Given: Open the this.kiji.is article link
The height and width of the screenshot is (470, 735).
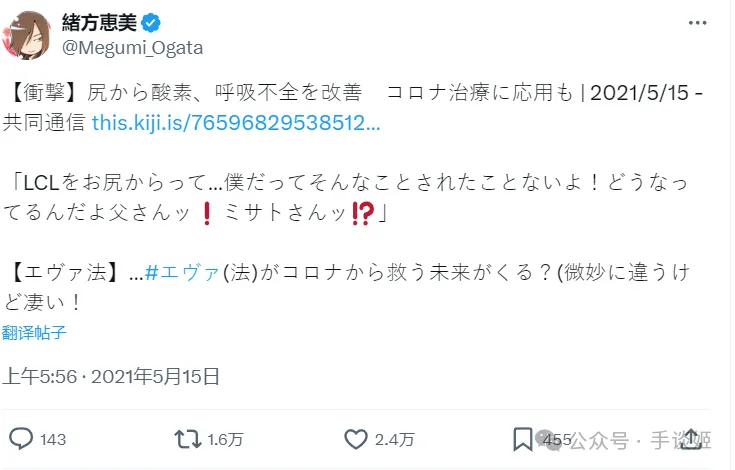Looking at the screenshot, I should 236,122.
